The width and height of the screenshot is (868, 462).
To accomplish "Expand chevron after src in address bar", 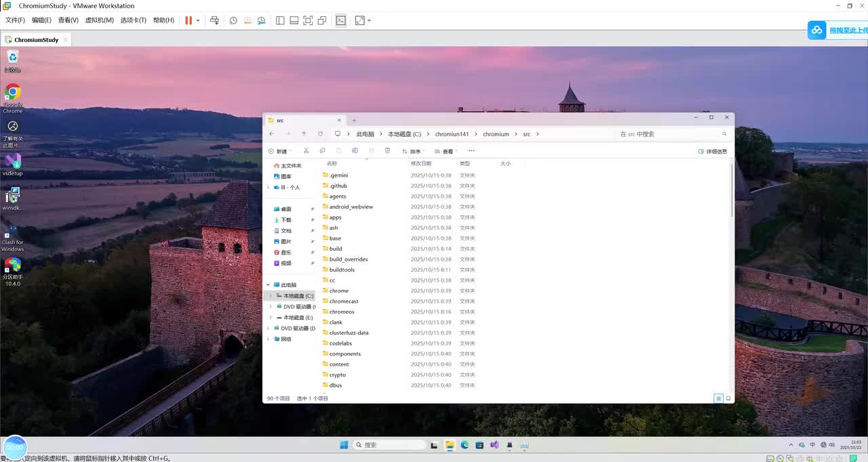I will [538, 134].
